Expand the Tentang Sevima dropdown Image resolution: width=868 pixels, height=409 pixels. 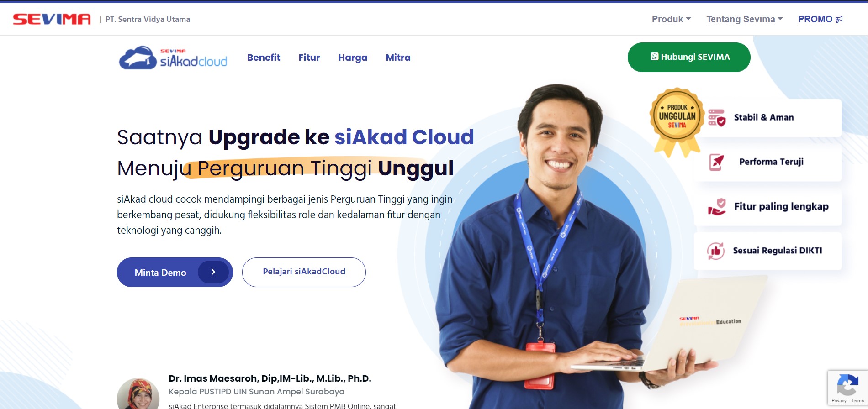(745, 19)
